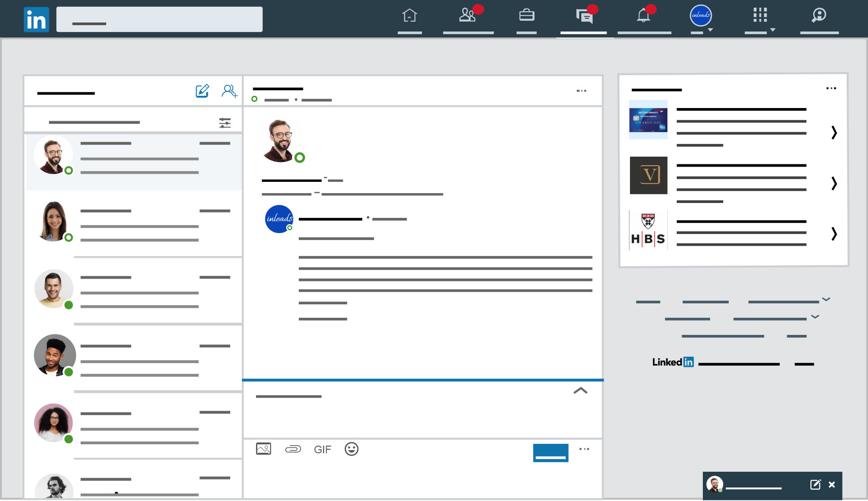This screenshot has height=501, width=868.
Task: Open the Work apps grid dropdown
Action: tap(760, 16)
